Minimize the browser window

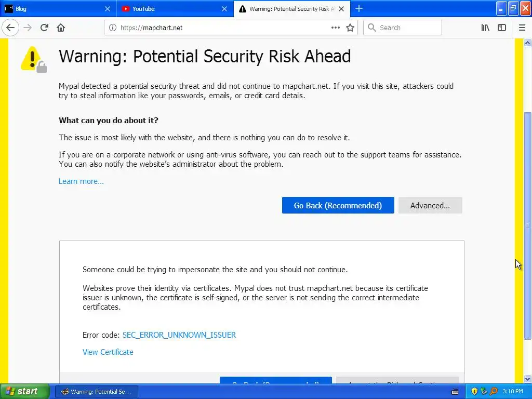pyautogui.click(x=501, y=8)
